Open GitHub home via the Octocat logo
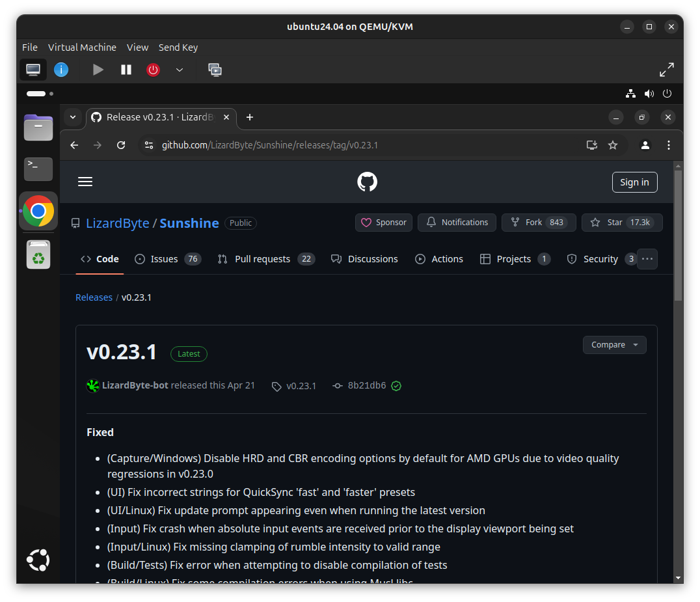This screenshot has width=700, height=602. [x=366, y=182]
